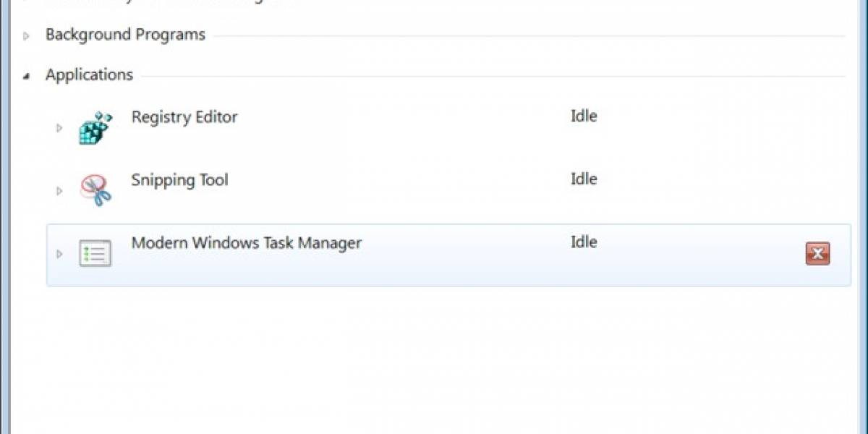Expand the Modern Windows Task Manager row arrow
The image size is (868, 434).
[x=59, y=254]
